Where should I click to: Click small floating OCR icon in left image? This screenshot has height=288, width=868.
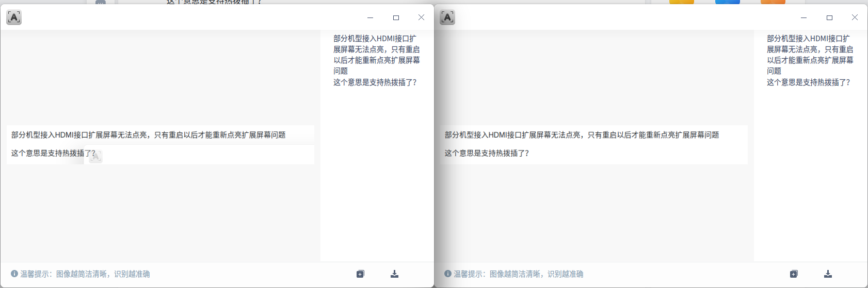click(x=95, y=157)
